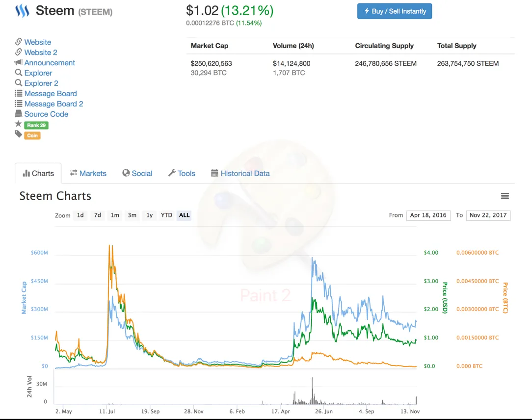Set chart zoom to 3m
532x420 pixels.
pyautogui.click(x=132, y=215)
